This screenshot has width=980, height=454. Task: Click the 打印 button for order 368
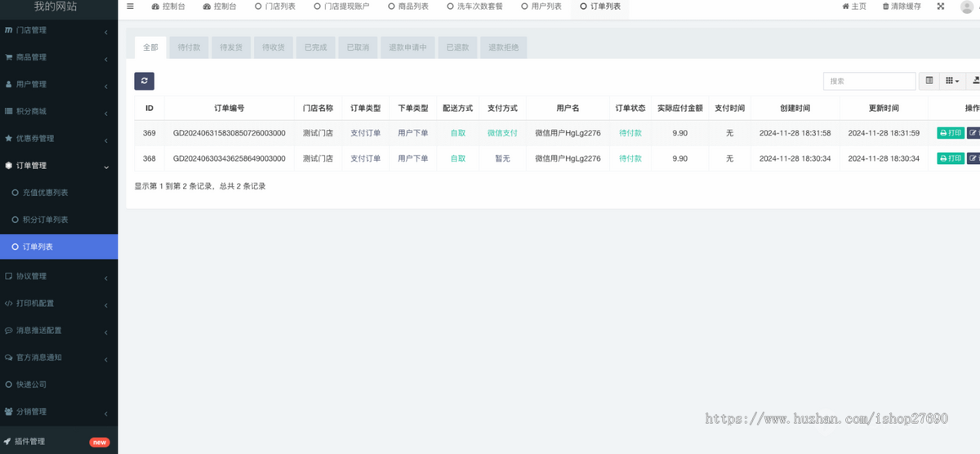click(x=951, y=158)
